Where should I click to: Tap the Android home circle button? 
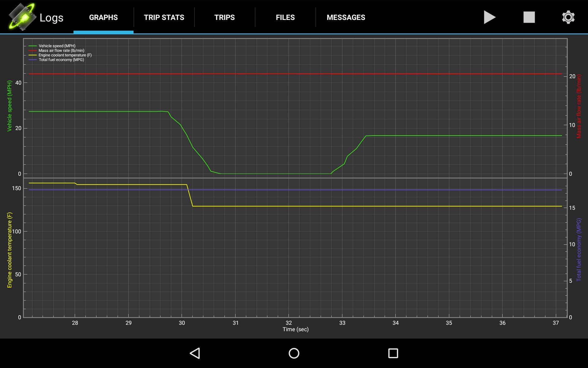tap(294, 353)
